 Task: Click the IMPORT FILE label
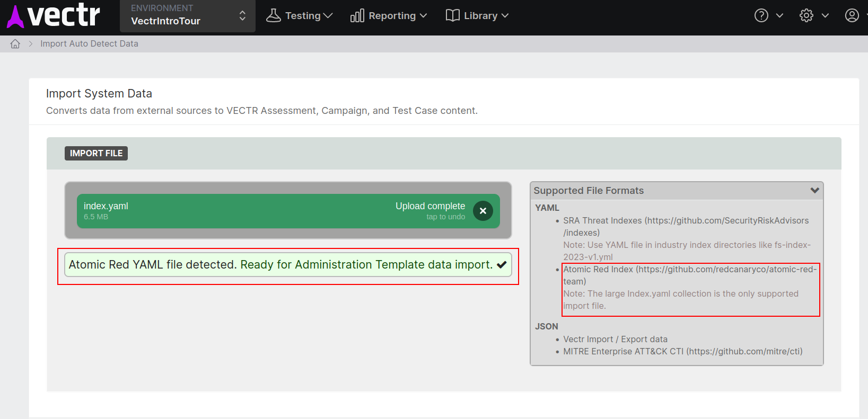pos(96,153)
